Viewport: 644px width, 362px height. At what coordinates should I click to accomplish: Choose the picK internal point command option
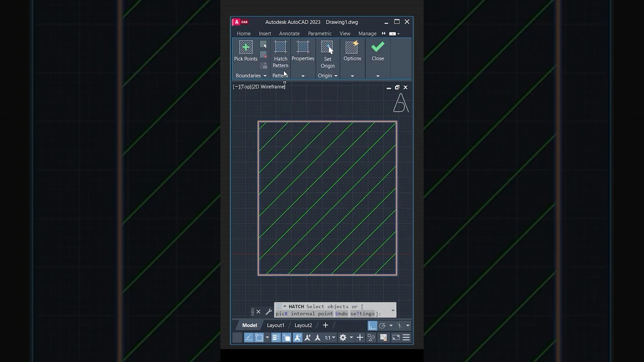(x=304, y=314)
